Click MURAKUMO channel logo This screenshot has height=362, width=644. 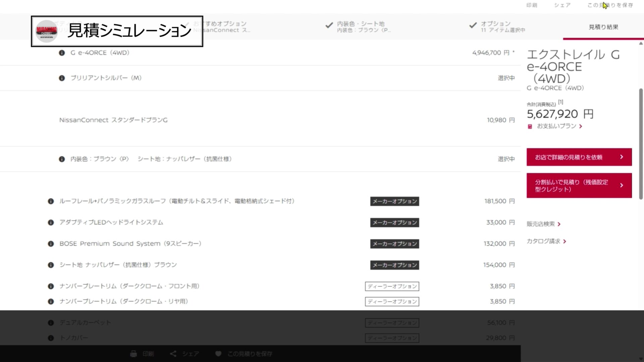click(47, 31)
